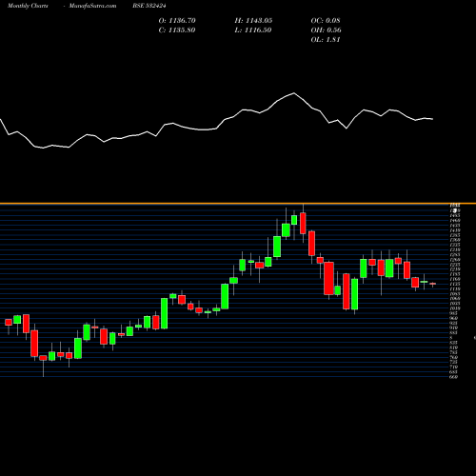The image size is (476, 476).
Task: Click the peak of the white line chart
Action: pyautogui.click(x=294, y=93)
